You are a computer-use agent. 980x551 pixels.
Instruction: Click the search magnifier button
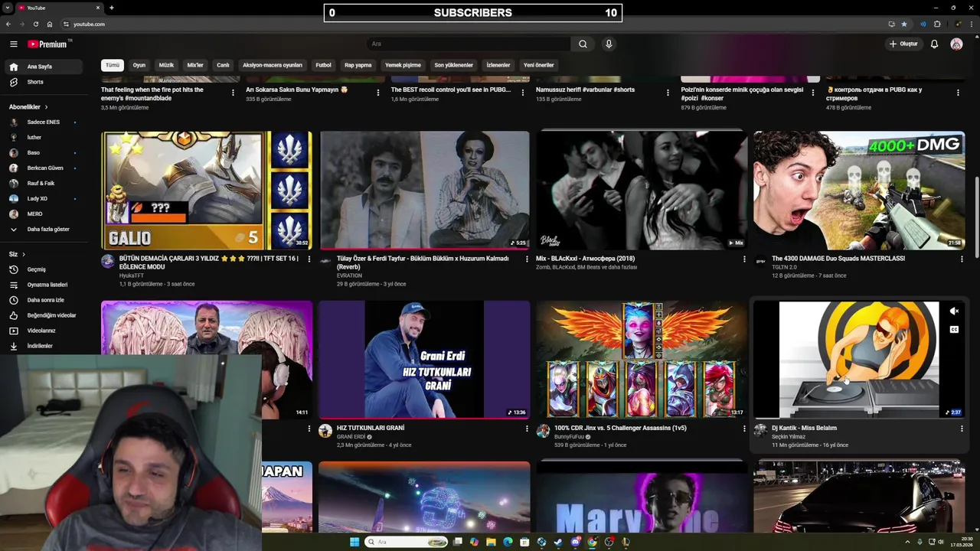click(583, 44)
